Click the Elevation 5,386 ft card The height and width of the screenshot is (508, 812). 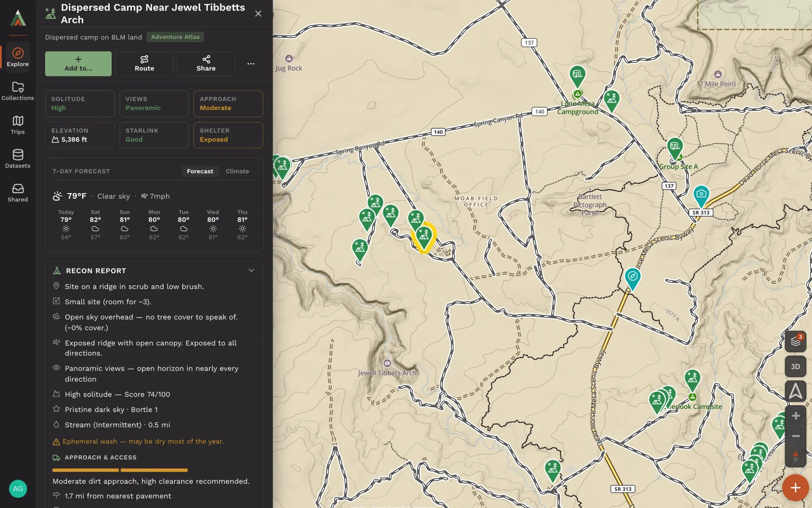point(80,135)
